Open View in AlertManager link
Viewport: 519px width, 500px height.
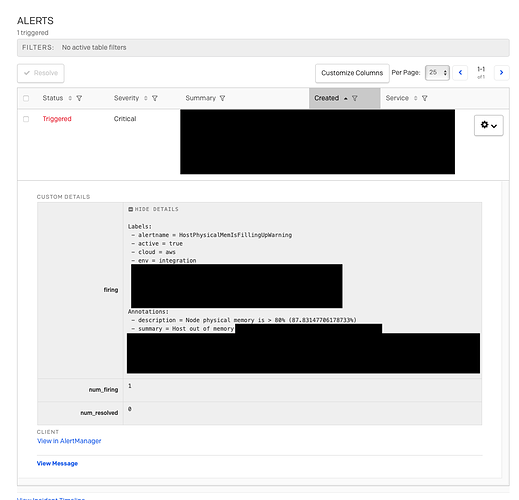69,441
